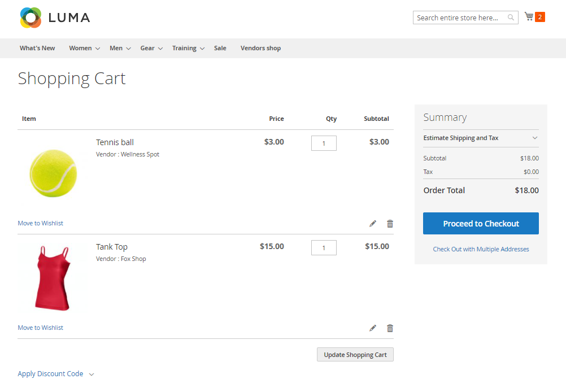Image resolution: width=566 pixels, height=392 pixels.
Task: Follow Check Out with Multiple Addresses link
Action: (x=481, y=249)
